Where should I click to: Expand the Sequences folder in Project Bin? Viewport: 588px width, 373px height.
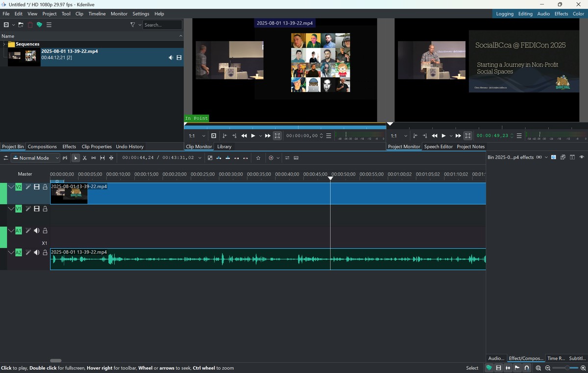(x=4, y=44)
